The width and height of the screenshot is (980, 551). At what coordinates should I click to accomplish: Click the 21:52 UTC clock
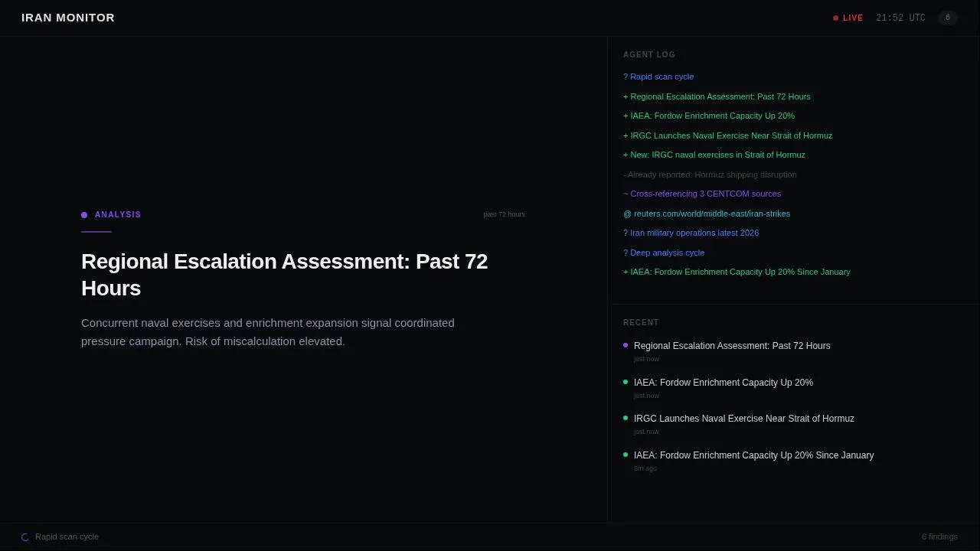[x=900, y=18]
